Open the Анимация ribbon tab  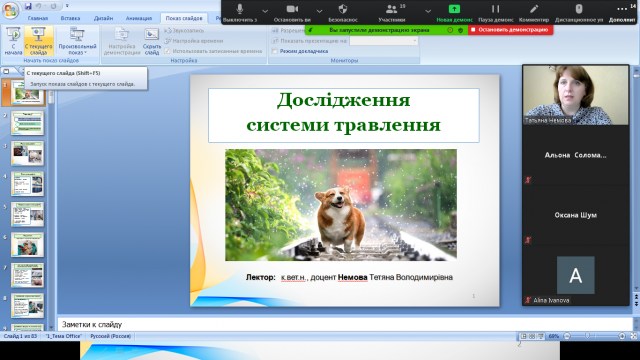click(x=139, y=18)
